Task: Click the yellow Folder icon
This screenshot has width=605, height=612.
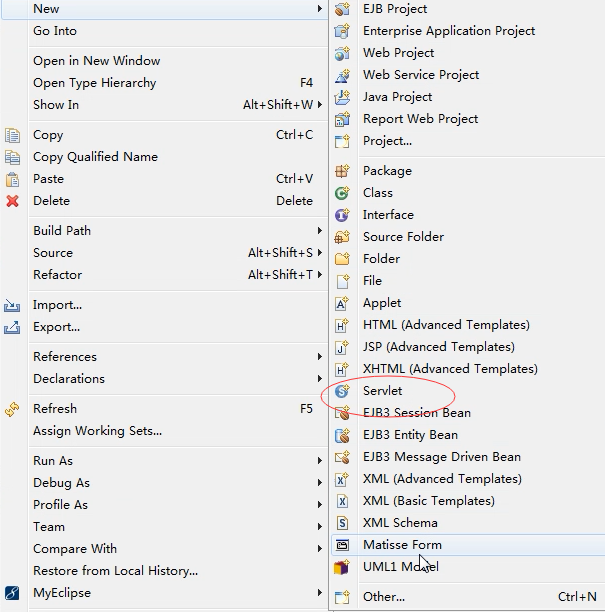Action: 342,259
